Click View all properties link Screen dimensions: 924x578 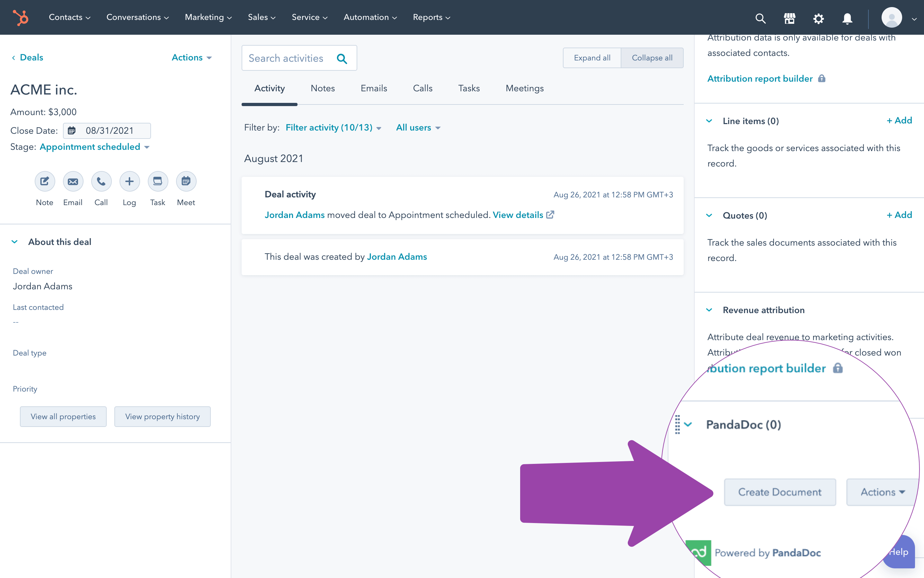(62, 416)
